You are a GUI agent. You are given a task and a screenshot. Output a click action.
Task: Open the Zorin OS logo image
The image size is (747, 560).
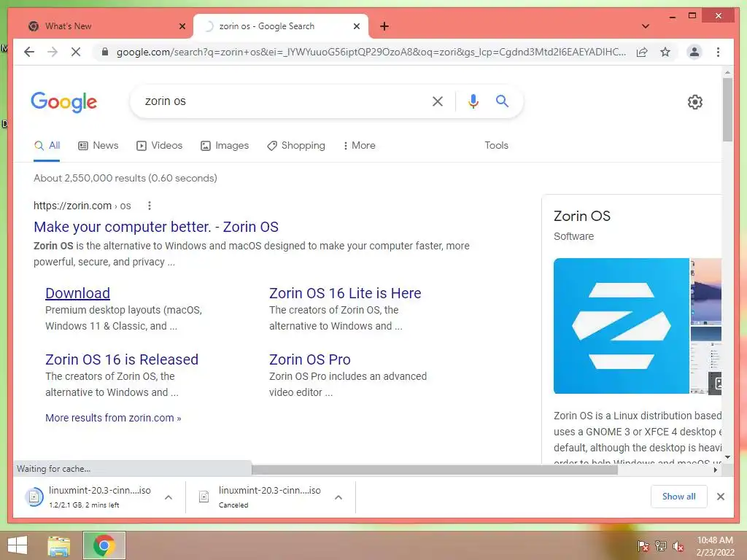point(622,326)
